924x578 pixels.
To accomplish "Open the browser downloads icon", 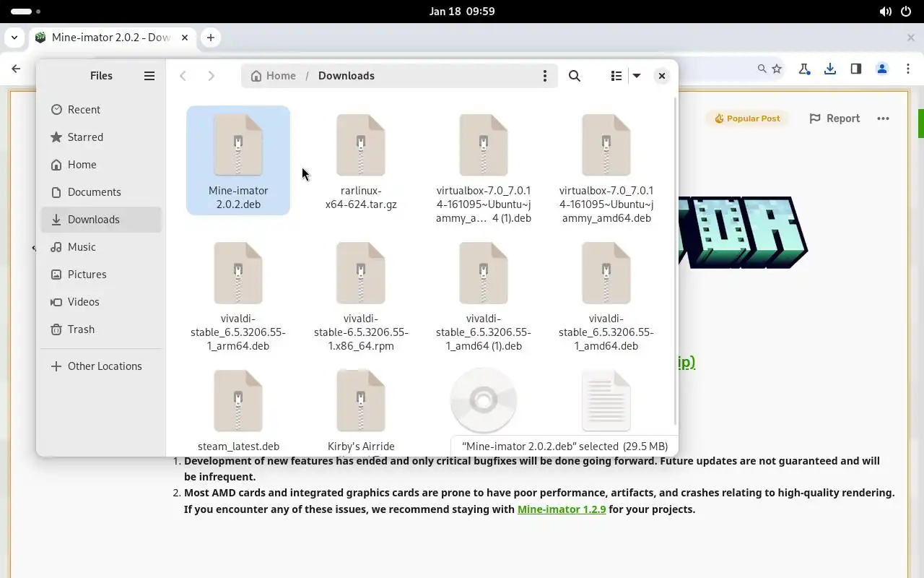I will click(830, 69).
